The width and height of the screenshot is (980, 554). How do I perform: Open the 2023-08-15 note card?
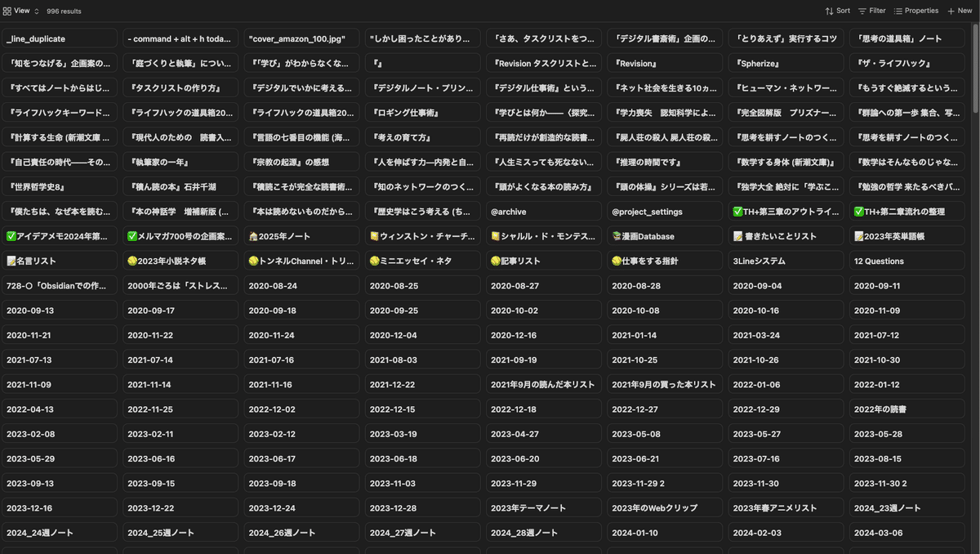[x=906, y=459]
